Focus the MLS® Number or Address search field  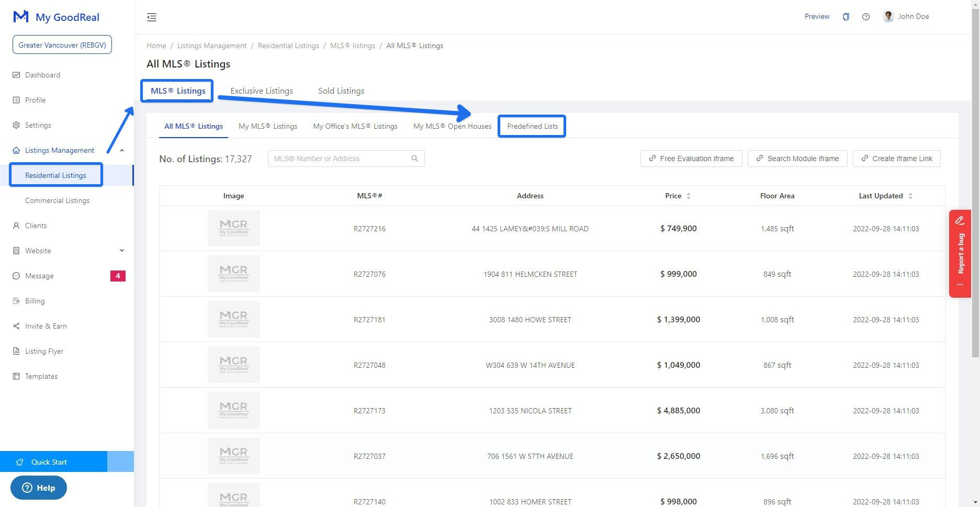click(340, 159)
